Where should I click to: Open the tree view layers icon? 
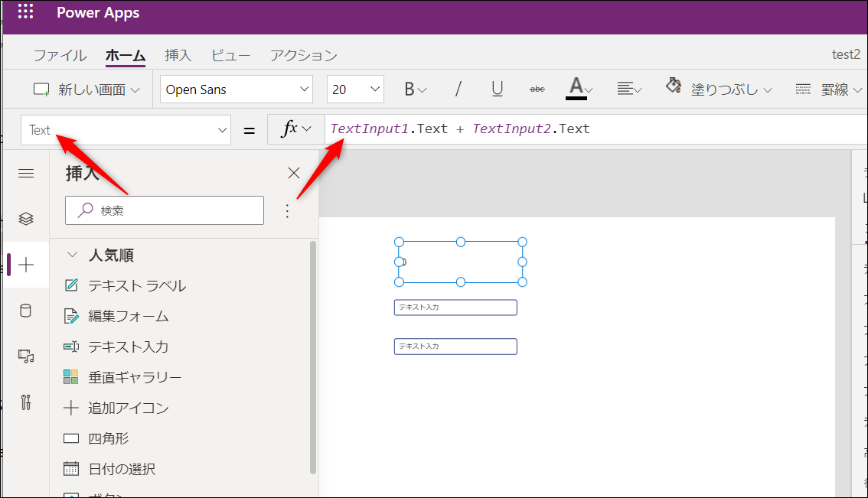click(26, 219)
